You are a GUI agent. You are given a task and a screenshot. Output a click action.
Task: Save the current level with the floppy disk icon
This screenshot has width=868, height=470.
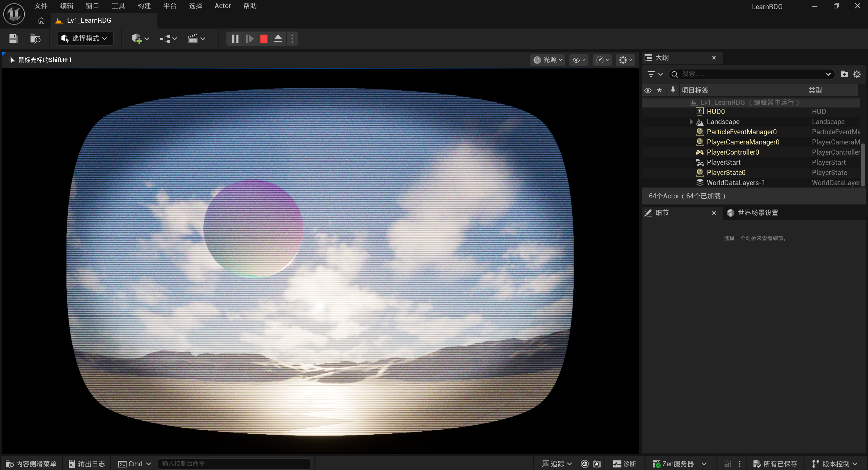coord(13,39)
